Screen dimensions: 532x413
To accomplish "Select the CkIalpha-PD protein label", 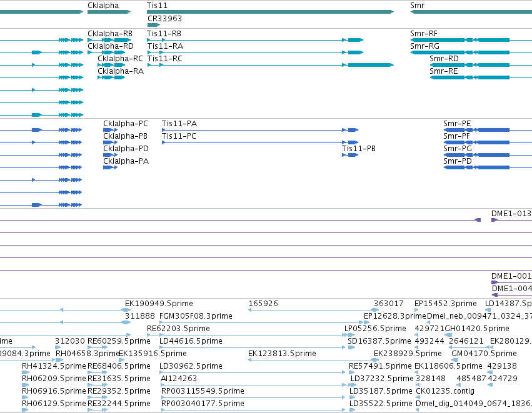I will (126, 149).
